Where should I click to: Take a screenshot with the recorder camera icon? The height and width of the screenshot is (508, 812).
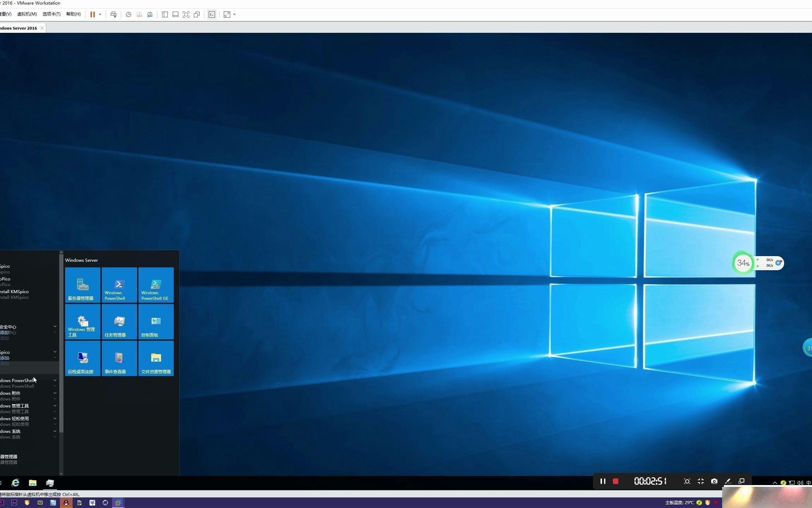[714, 481]
